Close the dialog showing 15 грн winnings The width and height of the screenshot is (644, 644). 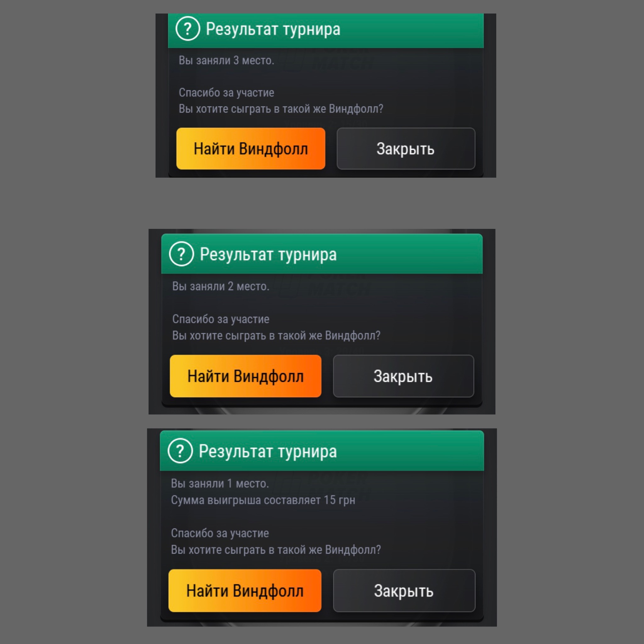404,591
